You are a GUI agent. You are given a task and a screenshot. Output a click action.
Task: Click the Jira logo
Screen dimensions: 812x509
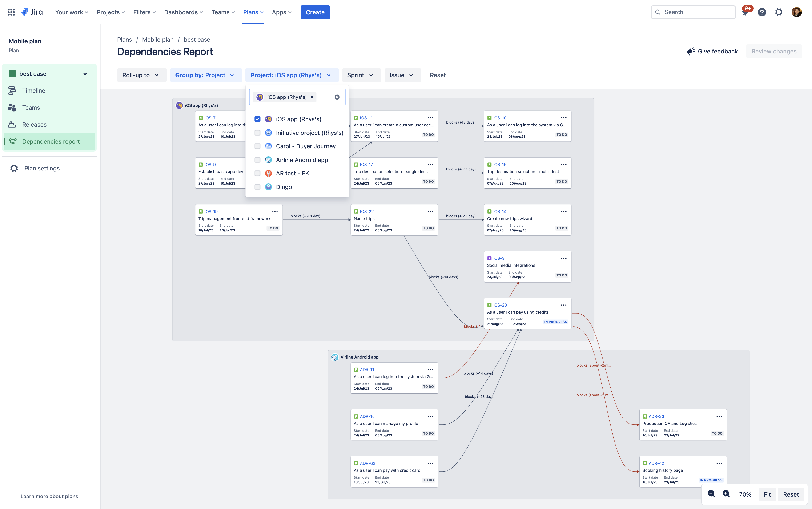(32, 12)
